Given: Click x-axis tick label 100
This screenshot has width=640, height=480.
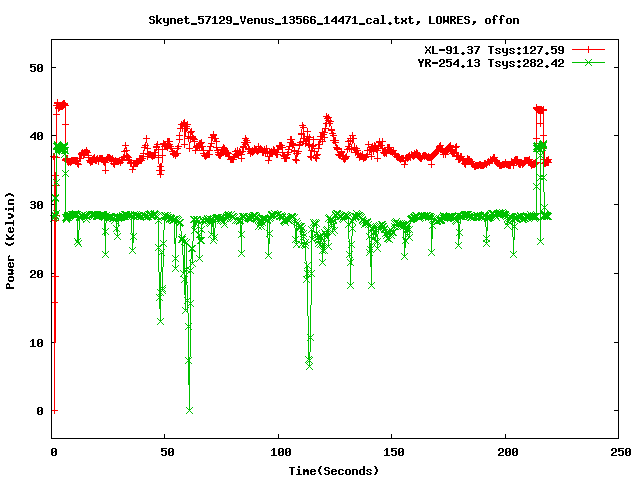Looking at the screenshot, I should pyautogui.click(x=281, y=452).
